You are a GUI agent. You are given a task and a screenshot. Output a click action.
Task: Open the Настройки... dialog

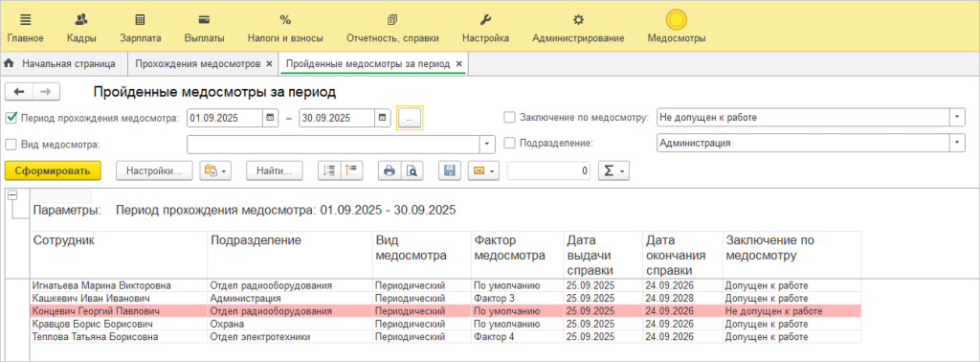[154, 170]
